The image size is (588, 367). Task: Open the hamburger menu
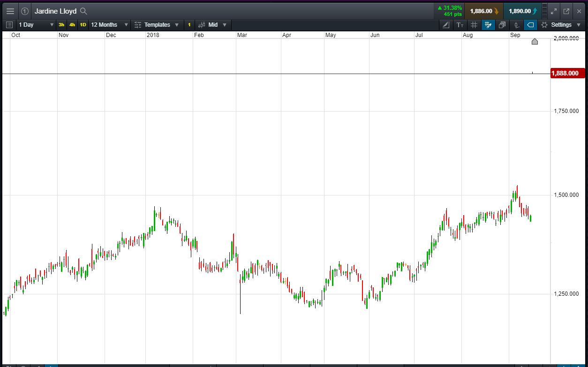click(10, 11)
